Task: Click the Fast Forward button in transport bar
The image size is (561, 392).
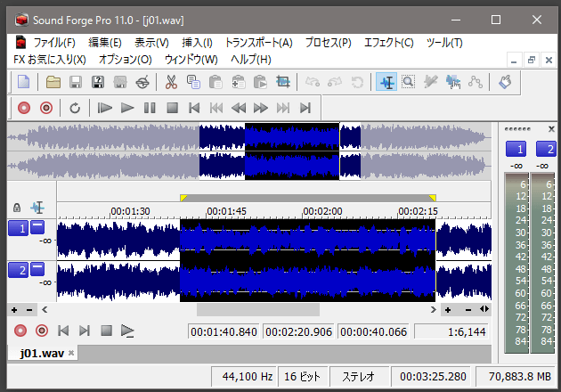Action: [x=261, y=108]
